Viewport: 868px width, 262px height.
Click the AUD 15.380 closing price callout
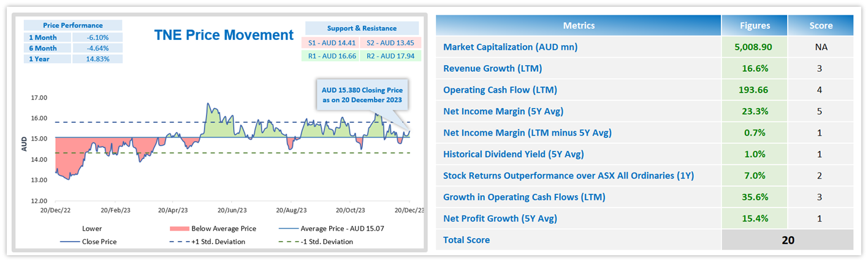[x=362, y=95]
